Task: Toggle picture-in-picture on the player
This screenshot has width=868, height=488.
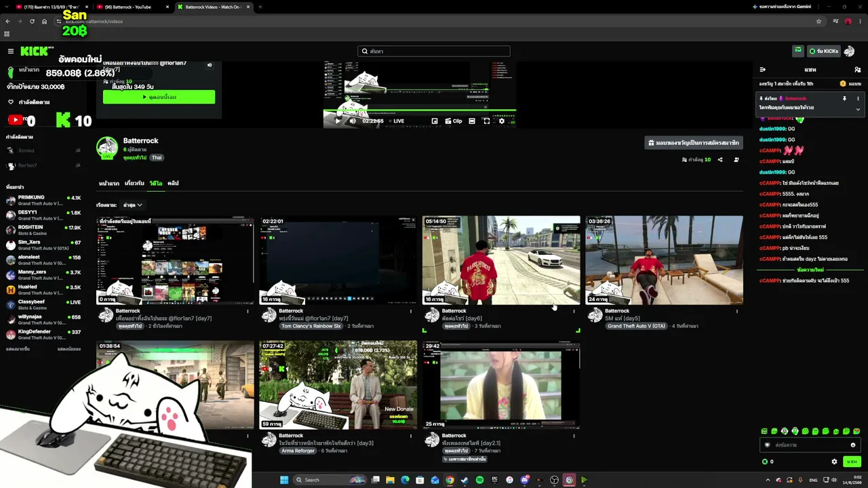Action: pyautogui.click(x=435, y=121)
